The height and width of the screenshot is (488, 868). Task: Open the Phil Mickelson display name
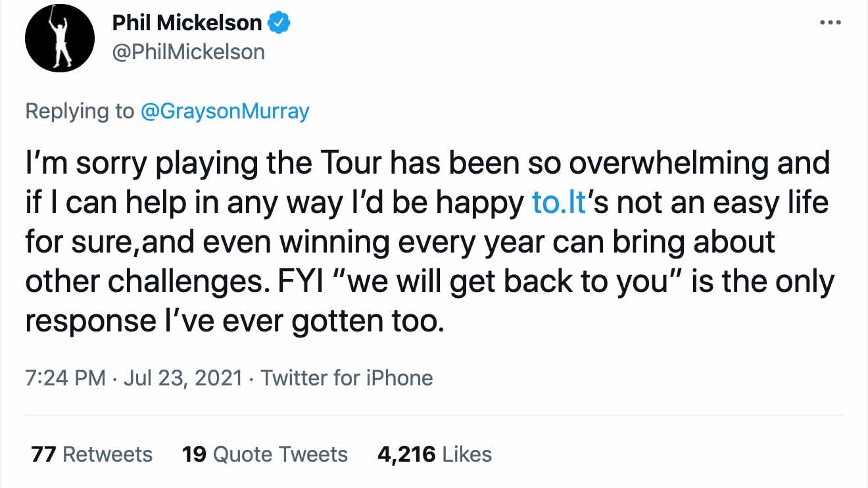(x=187, y=24)
